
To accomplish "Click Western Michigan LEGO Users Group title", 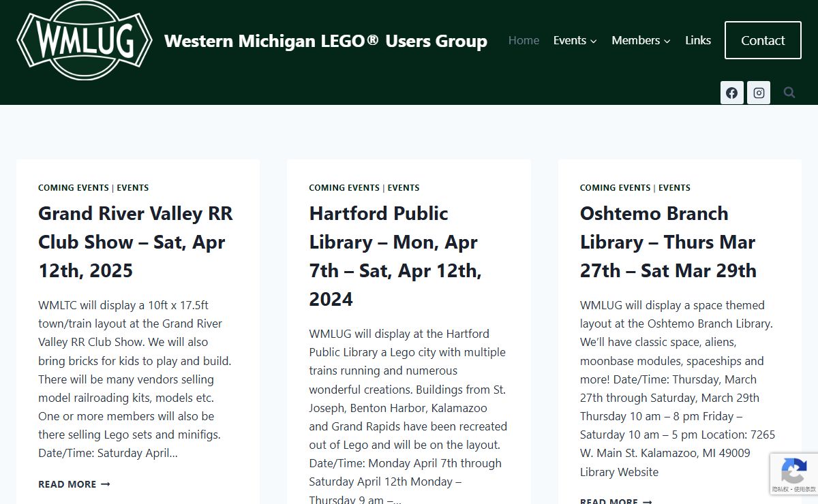I will pyautogui.click(x=326, y=41).
